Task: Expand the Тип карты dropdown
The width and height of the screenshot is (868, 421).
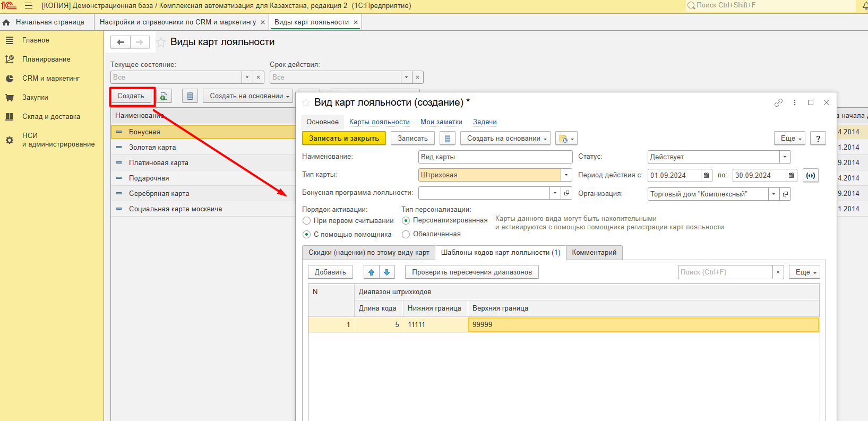Action: click(x=566, y=175)
